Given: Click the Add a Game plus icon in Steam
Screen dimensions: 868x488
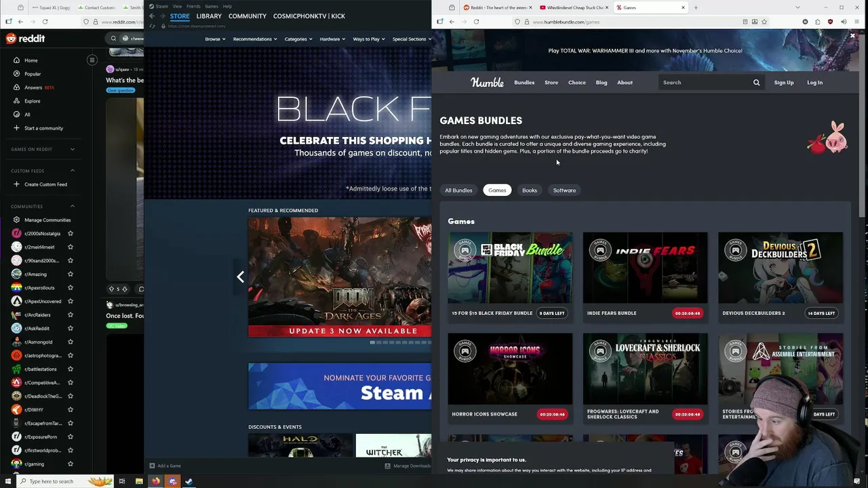Looking at the screenshot, I should coord(152,466).
